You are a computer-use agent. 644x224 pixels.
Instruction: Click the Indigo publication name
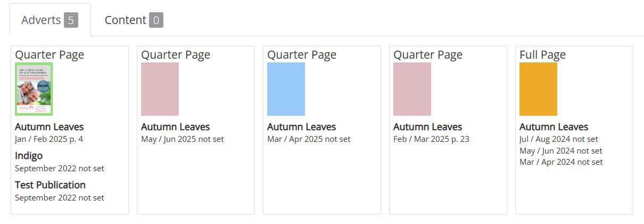pos(29,156)
